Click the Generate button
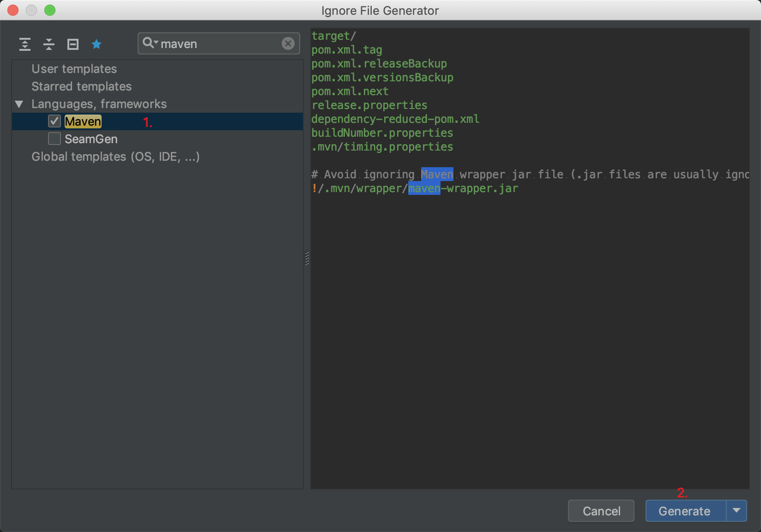Viewport: 761px width, 532px height. coord(686,511)
